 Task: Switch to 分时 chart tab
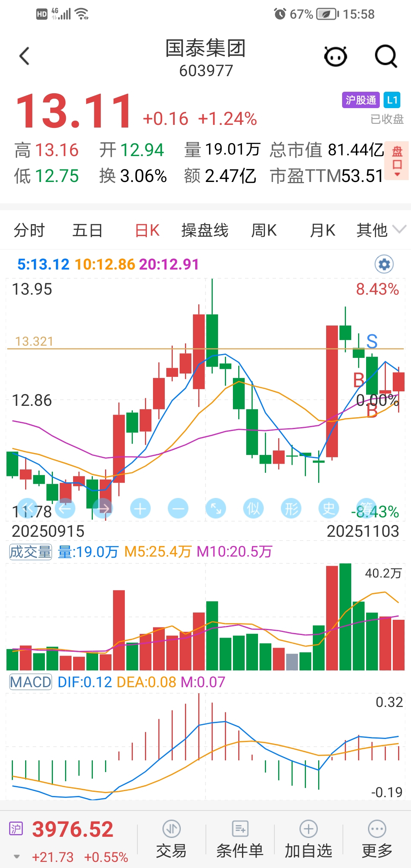(x=29, y=231)
